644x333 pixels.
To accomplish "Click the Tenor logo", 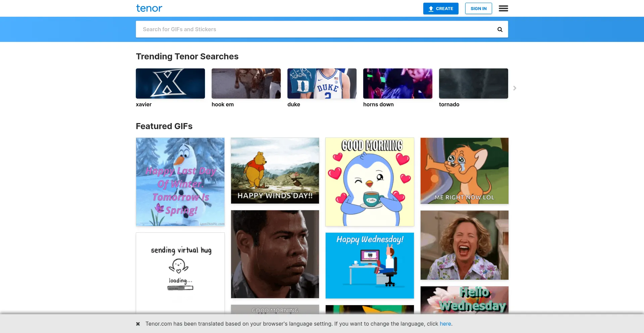I will [149, 8].
